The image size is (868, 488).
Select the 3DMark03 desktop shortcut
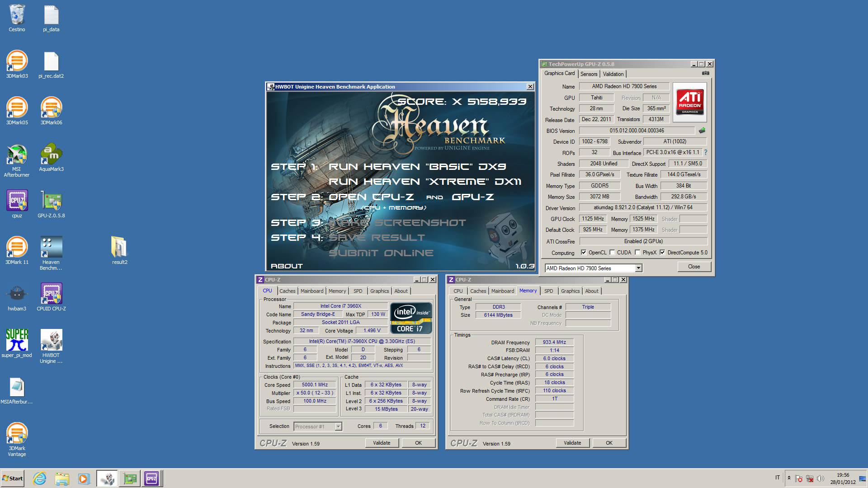17,64
